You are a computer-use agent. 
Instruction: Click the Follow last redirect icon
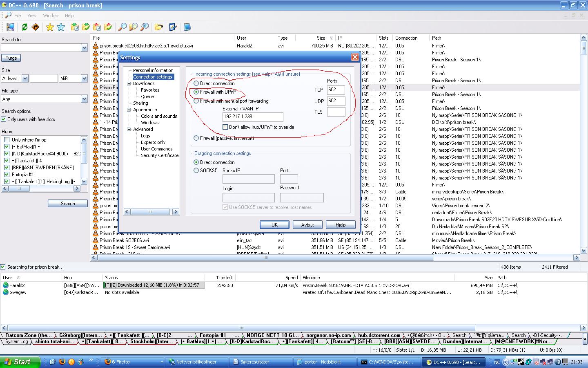pos(36,27)
